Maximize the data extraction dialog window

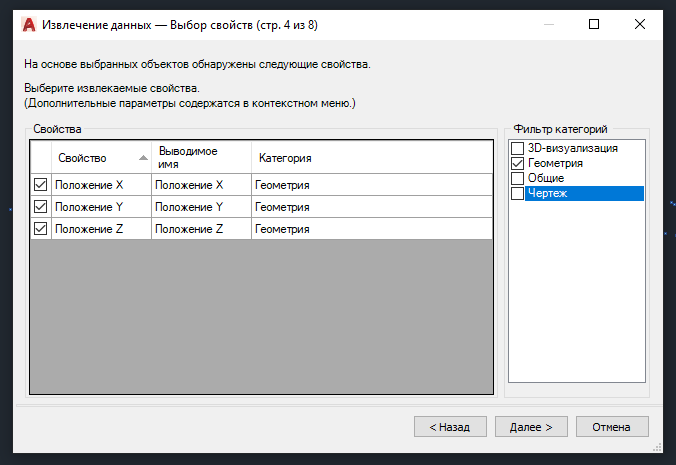594,23
